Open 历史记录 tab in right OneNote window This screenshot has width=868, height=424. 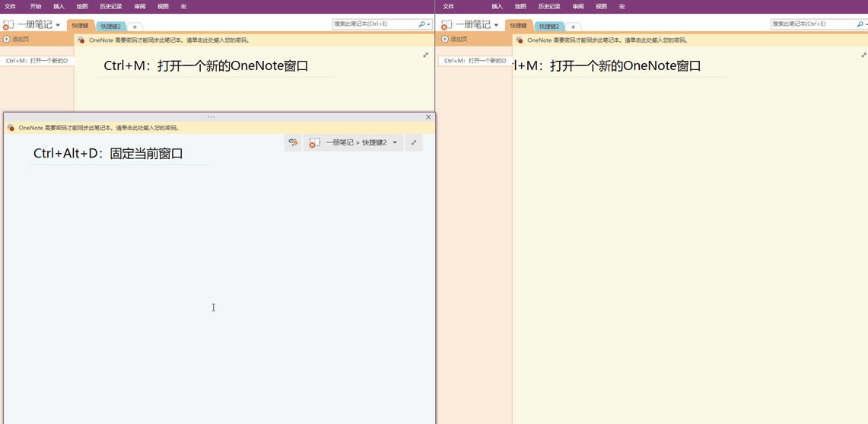tap(549, 7)
